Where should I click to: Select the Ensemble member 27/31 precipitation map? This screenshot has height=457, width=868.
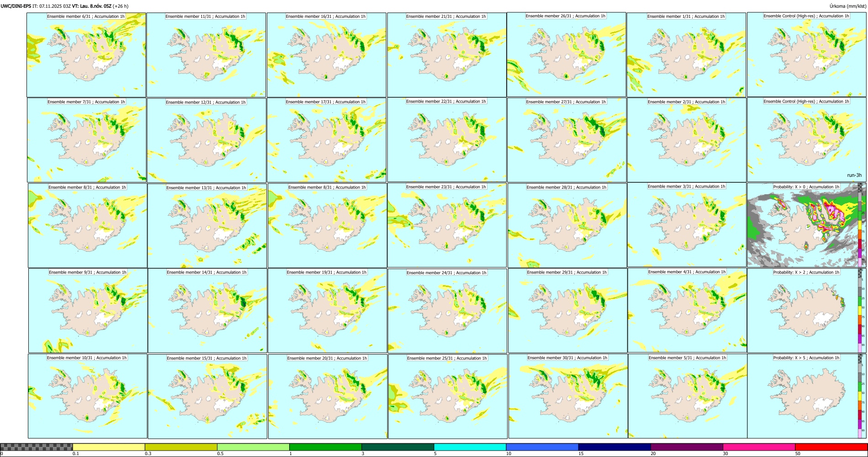pos(567,140)
